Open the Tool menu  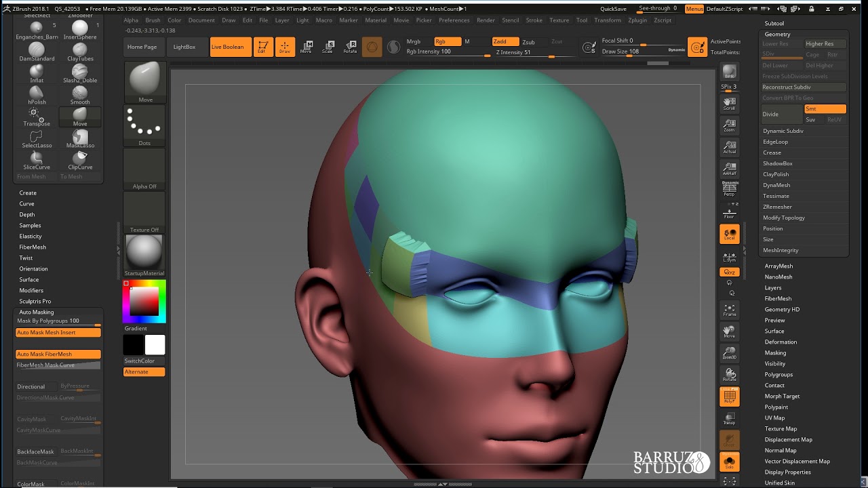click(582, 20)
